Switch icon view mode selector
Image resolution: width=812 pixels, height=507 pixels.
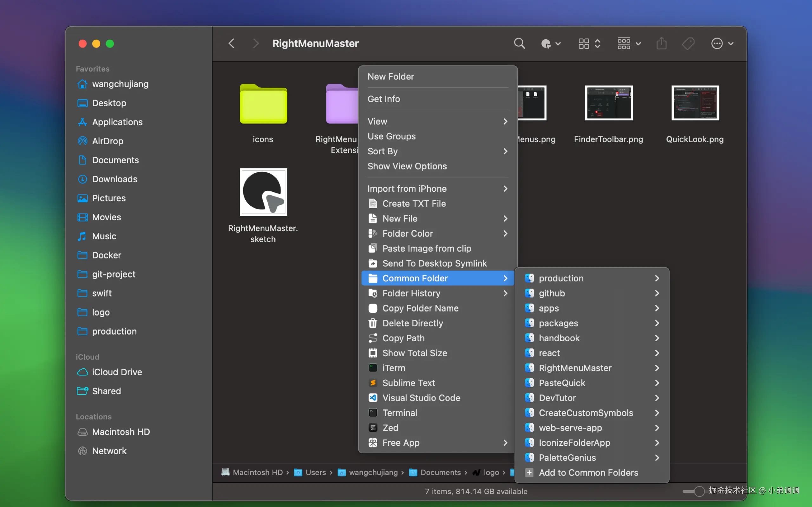(589, 44)
